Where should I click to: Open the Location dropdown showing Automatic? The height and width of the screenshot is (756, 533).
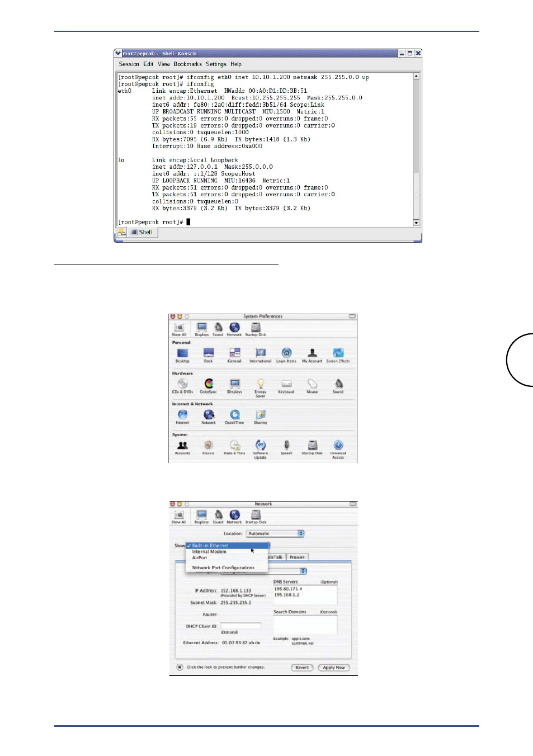tap(275, 533)
